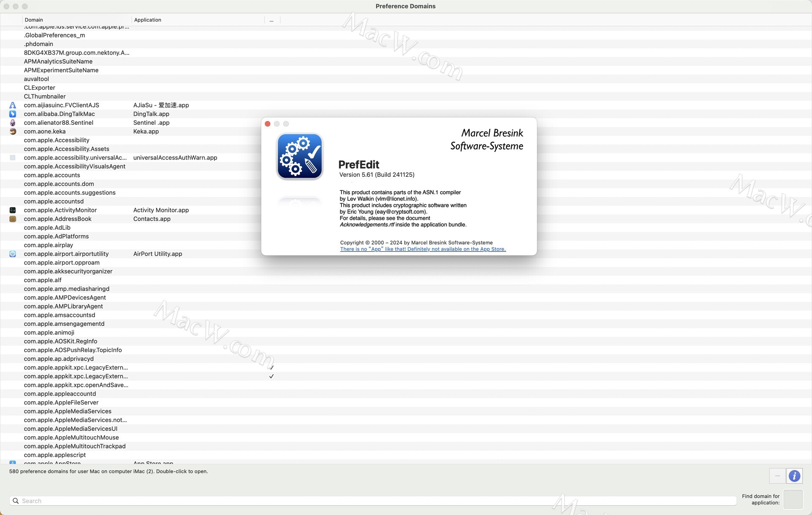The width and height of the screenshot is (812, 515).
Task: Select com.apple.airplay domain
Action: [x=49, y=245]
